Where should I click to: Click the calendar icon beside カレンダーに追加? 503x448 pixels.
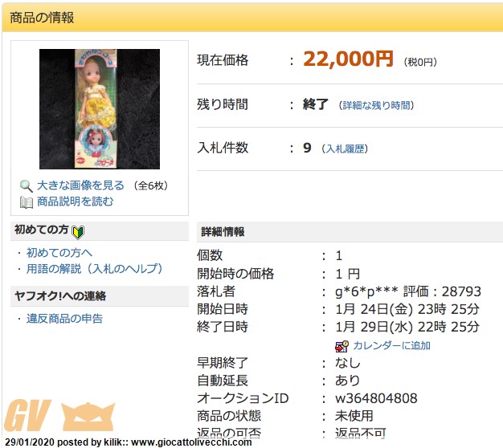341,346
